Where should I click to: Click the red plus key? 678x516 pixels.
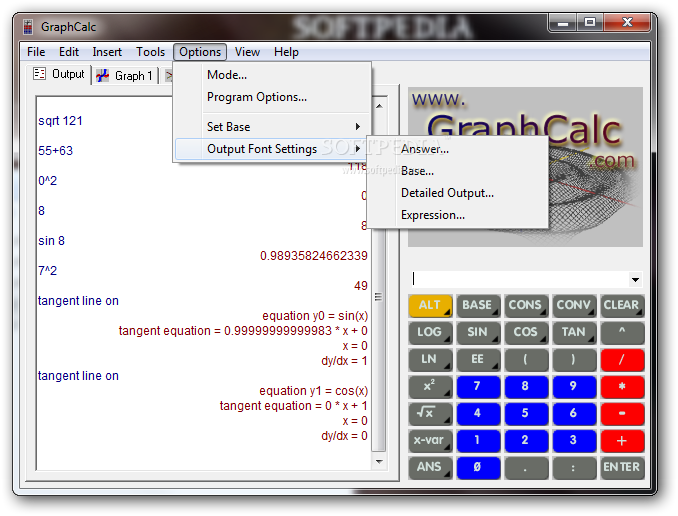coord(622,440)
